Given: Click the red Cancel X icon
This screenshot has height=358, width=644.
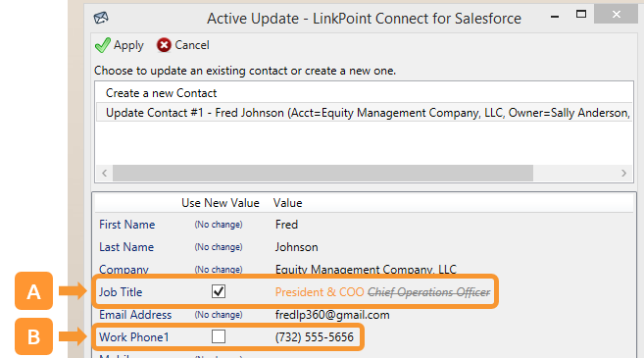Looking at the screenshot, I should pos(164,45).
